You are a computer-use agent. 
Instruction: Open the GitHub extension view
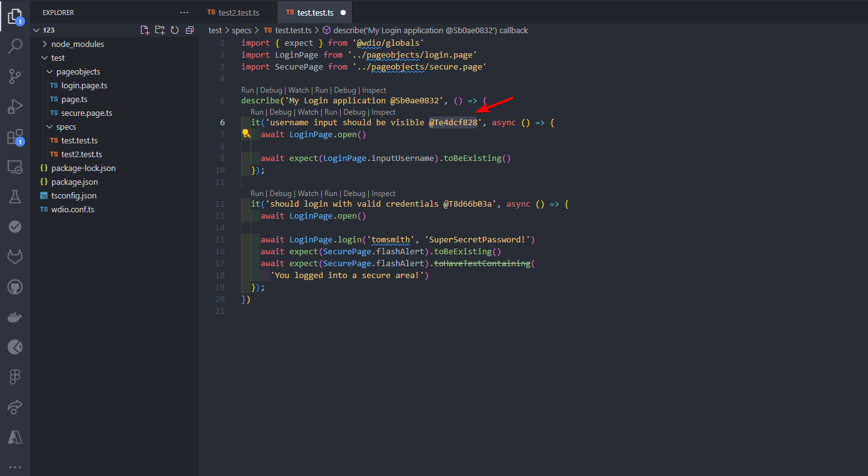pyautogui.click(x=15, y=287)
